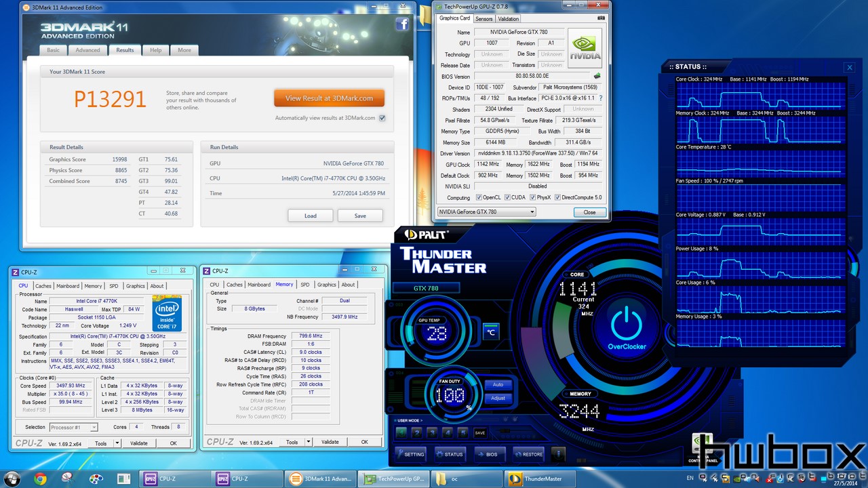Open the Snipping Tool taskbar icon
868x488 pixels.
pyautogui.click(x=68, y=479)
